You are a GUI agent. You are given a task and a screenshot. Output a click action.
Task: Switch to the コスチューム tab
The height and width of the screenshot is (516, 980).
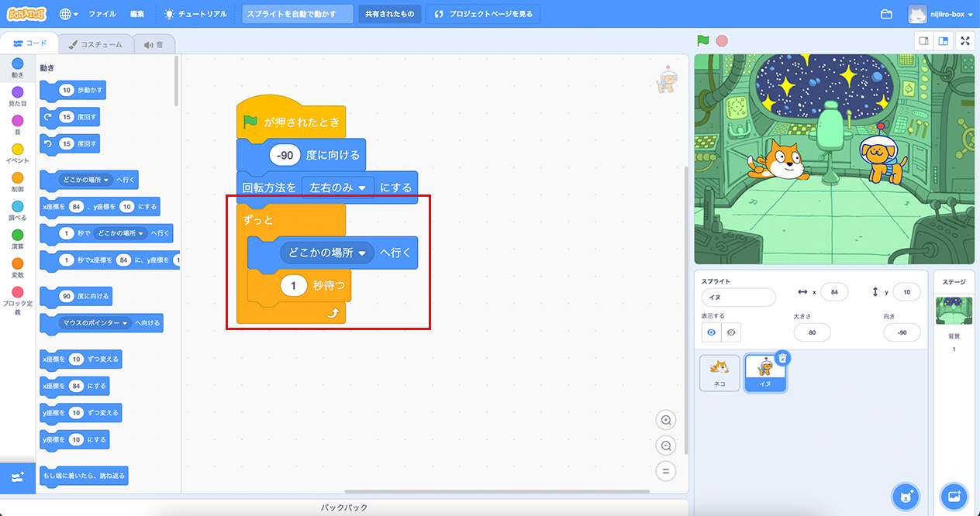click(96, 45)
